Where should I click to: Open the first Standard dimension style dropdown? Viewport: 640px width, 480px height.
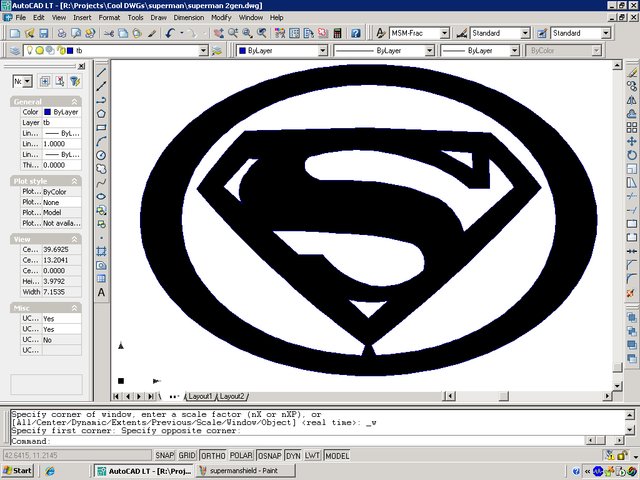[x=525, y=33]
